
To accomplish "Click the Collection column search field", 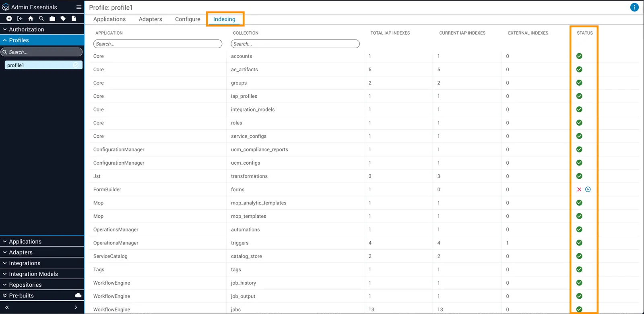I will (295, 44).
